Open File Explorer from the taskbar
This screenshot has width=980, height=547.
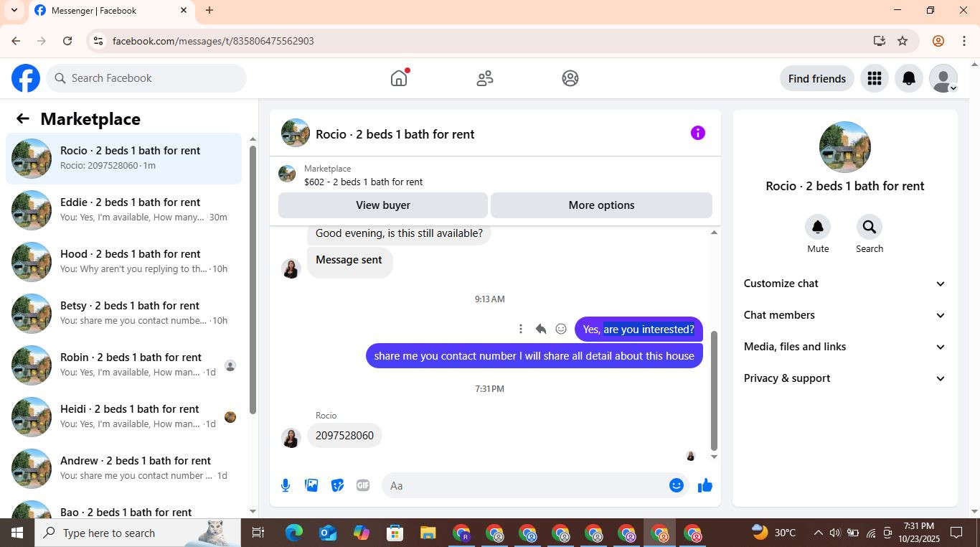(428, 533)
